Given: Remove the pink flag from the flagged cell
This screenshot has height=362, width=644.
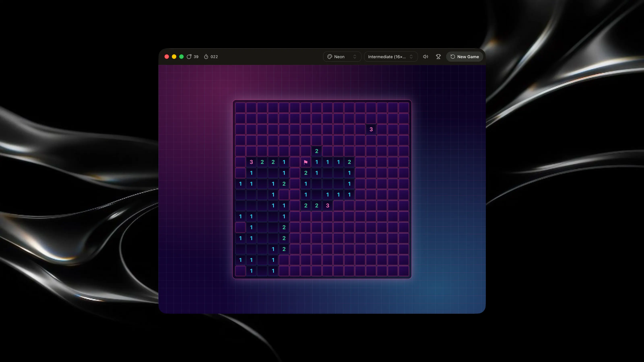Looking at the screenshot, I should [x=306, y=162].
